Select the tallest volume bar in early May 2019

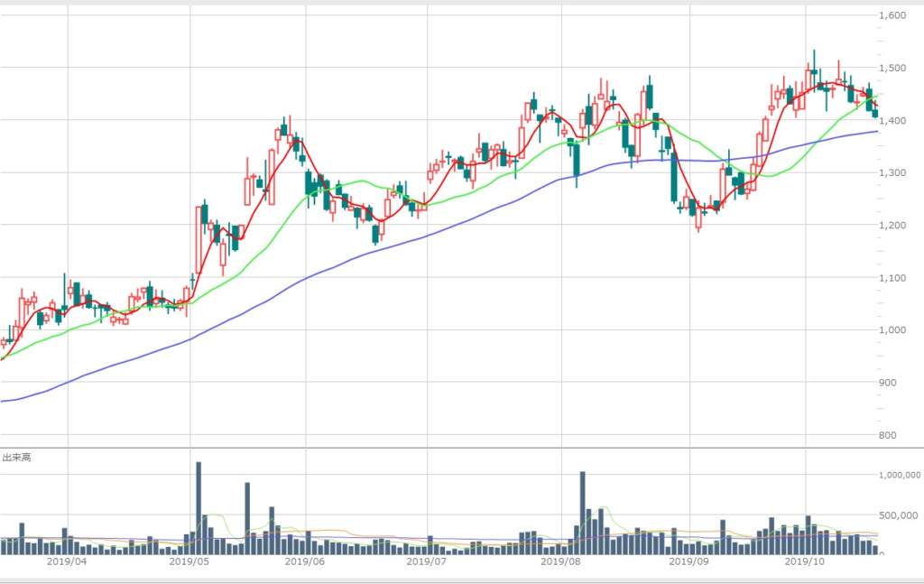click(199, 508)
